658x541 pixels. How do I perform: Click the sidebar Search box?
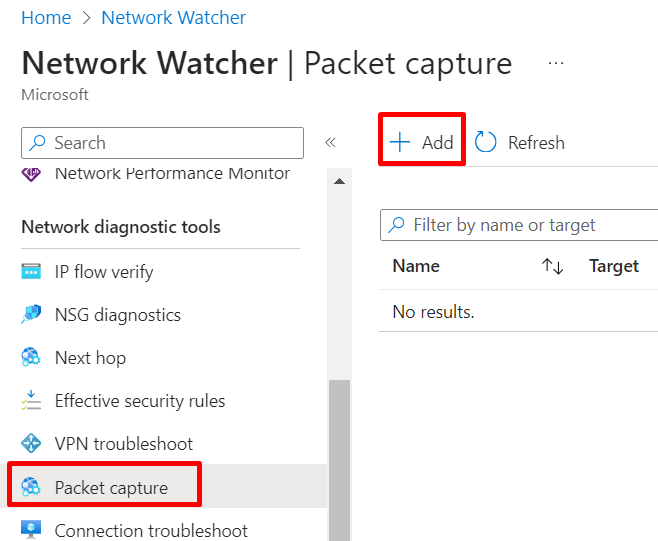pyautogui.click(x=162, y=143)
